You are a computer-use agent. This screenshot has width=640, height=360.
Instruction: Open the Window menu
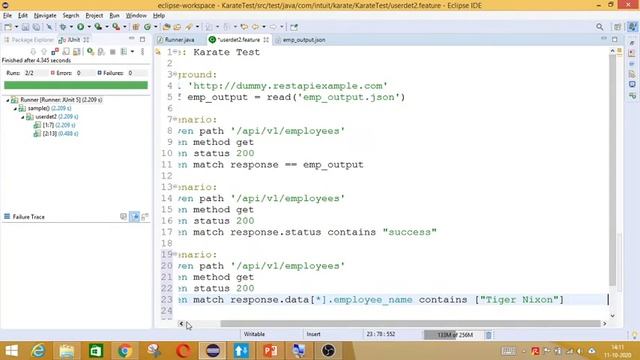(136, 16)
